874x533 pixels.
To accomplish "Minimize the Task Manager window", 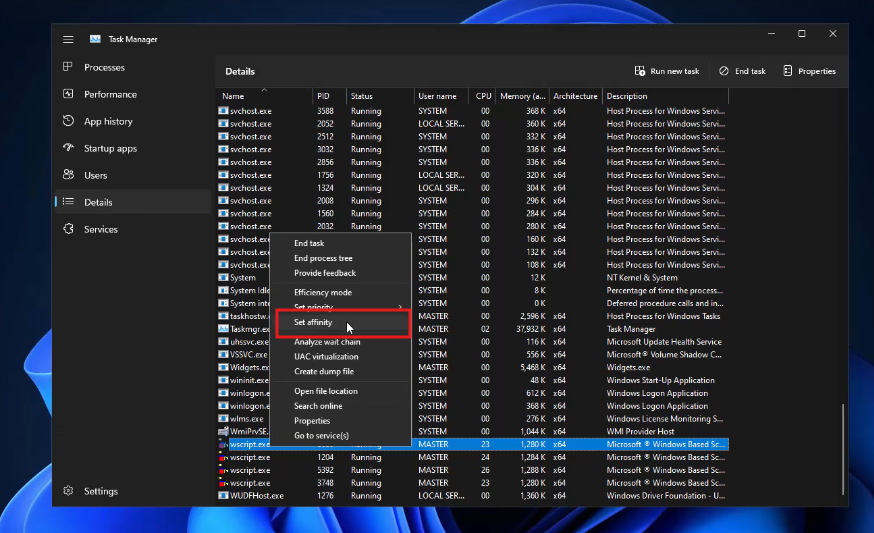I will (771, 33).
